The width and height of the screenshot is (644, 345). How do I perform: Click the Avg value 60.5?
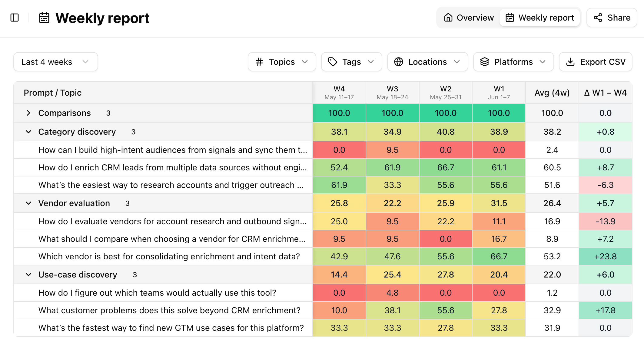pyautogui.click(x=552, y=167)
